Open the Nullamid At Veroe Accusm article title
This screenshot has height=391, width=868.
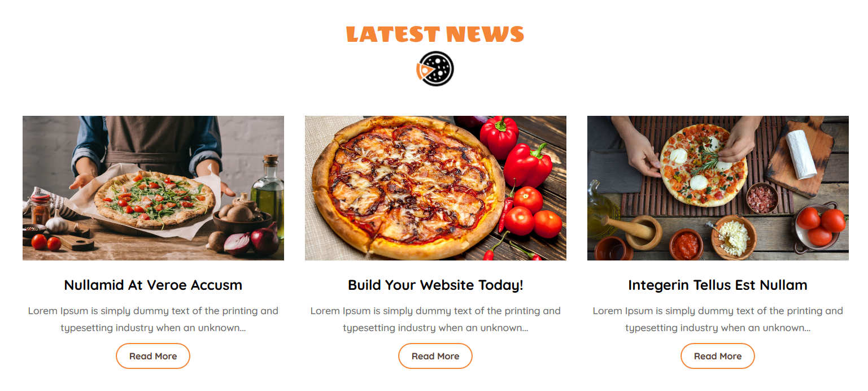coord(153,285)
